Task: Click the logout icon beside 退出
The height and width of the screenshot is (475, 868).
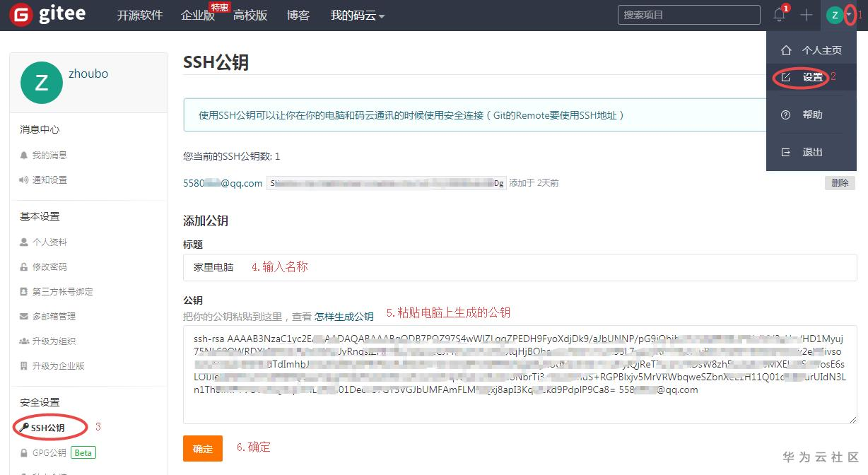Action: tap(785, 152)
